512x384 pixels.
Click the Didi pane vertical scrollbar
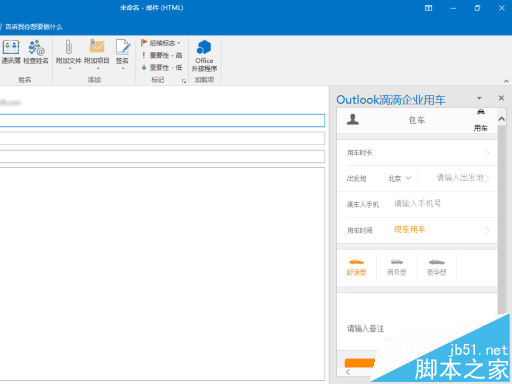click(x=501, y=220)
